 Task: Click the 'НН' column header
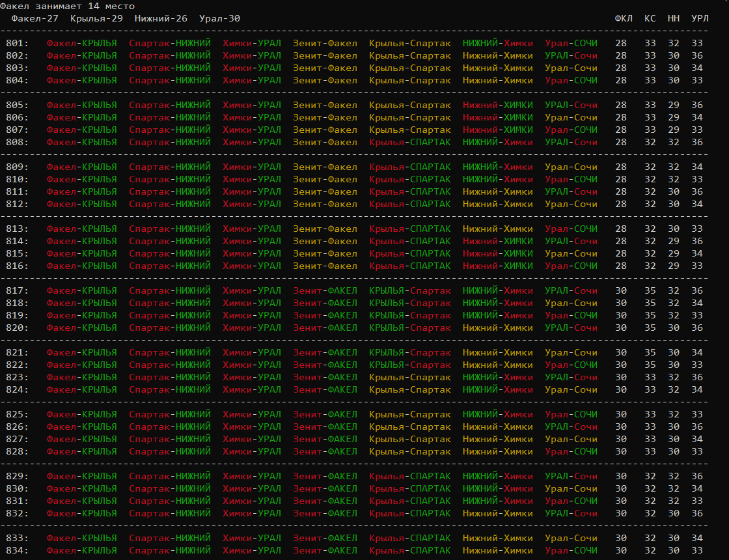[x=674, y=19]
